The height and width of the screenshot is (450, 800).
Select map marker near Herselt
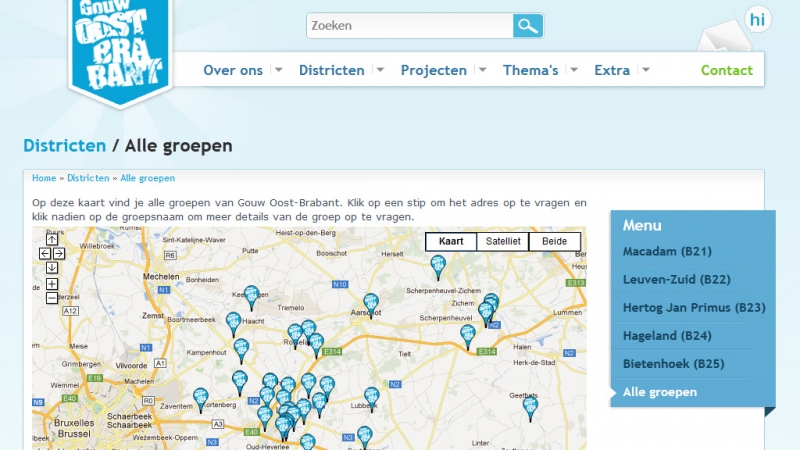pos(438,267)
